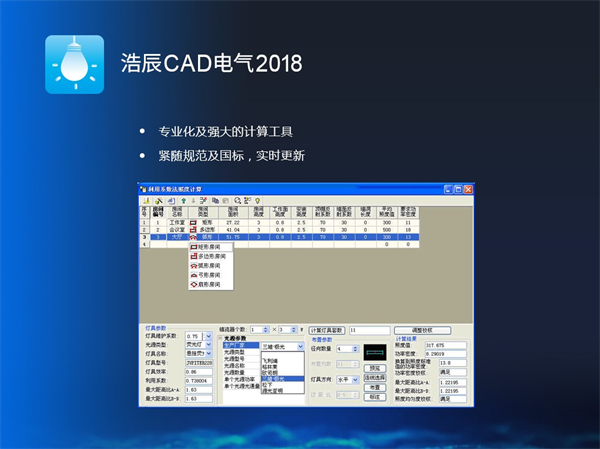Click the average illuminance cell 500
Image resolution: width=600 pixels, height=449 pixels.
(x=387, y=230)
